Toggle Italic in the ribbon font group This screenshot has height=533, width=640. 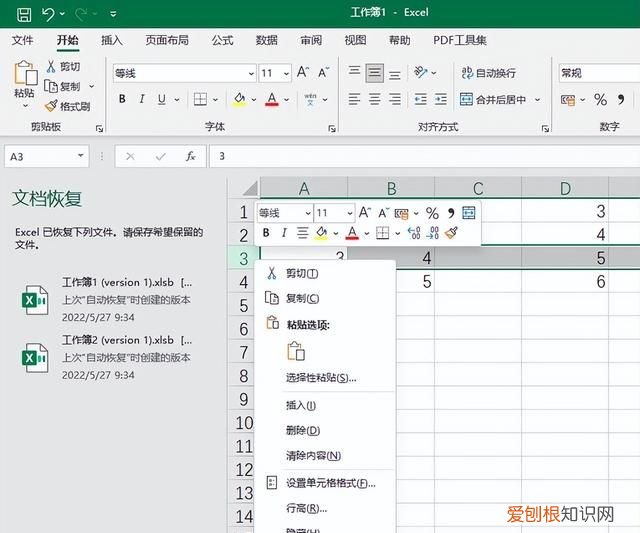tap(142, 99)
